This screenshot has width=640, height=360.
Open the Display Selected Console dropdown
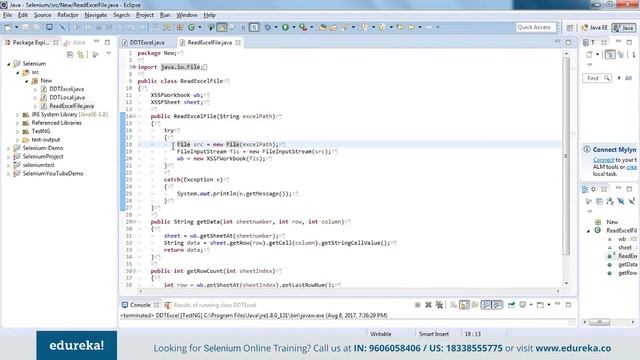point(531,305)
